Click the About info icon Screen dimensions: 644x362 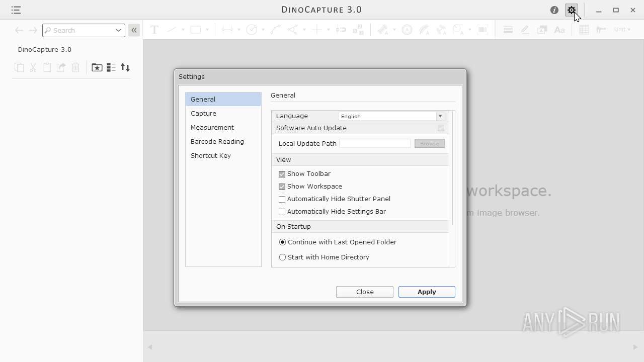pos(554,10)
